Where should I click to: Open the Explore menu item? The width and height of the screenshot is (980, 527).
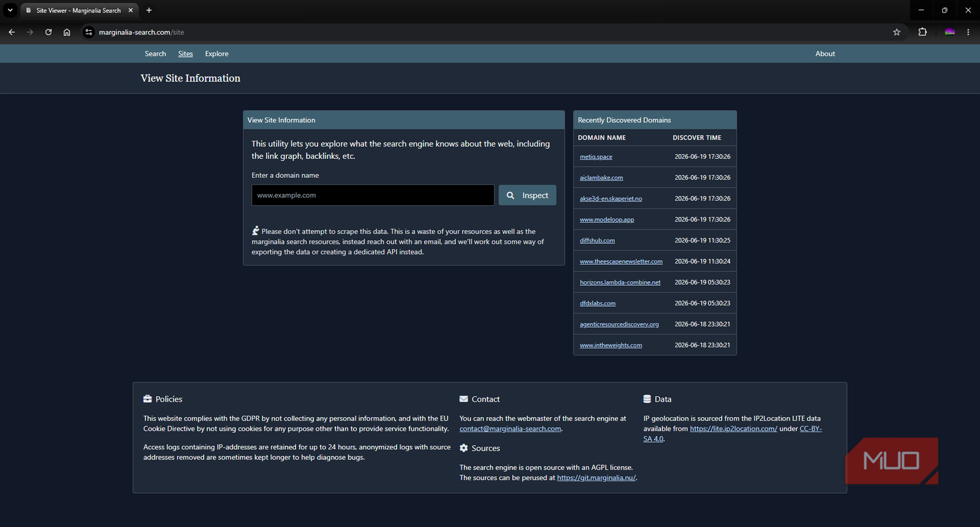point(217,54)
